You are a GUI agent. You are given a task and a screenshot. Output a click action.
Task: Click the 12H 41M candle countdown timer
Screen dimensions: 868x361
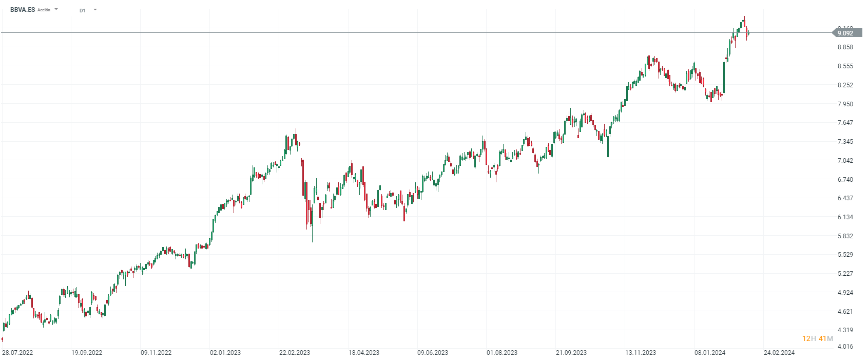coord(818,338)
